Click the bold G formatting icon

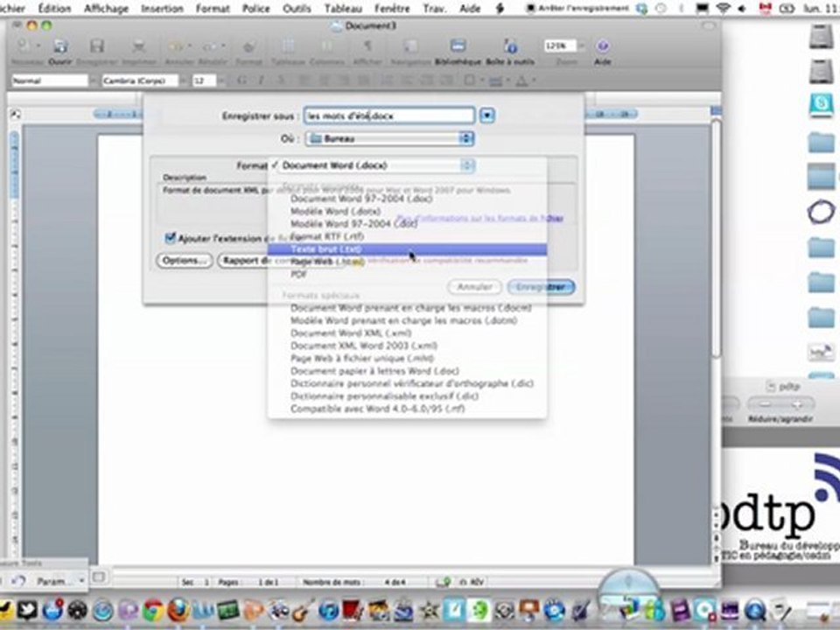[x=242, y=80]
